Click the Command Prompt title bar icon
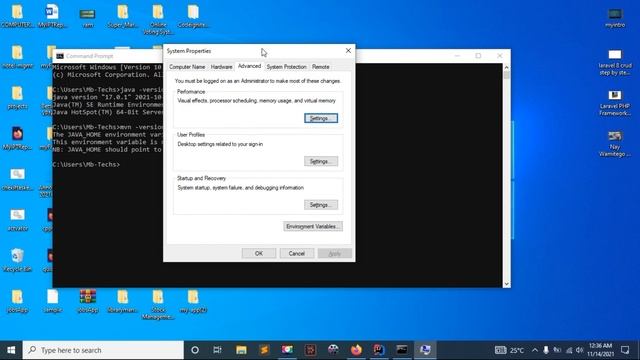 click(x=60, y=56)
